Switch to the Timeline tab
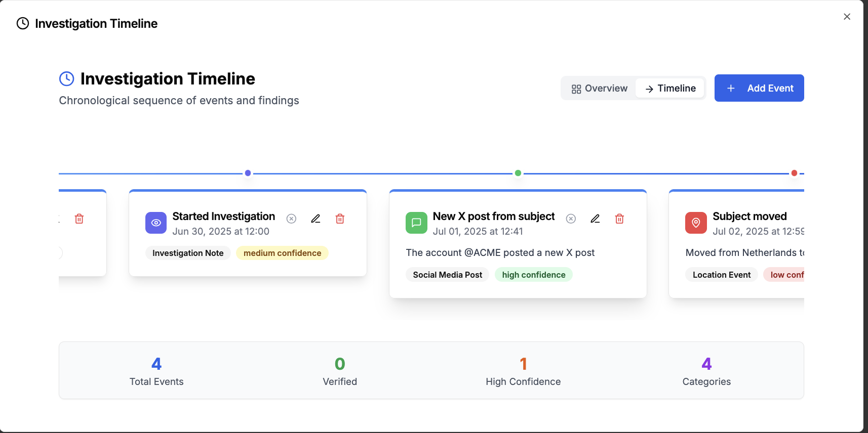The width and height of the screenshot is (868, 433). pos(670,89)
